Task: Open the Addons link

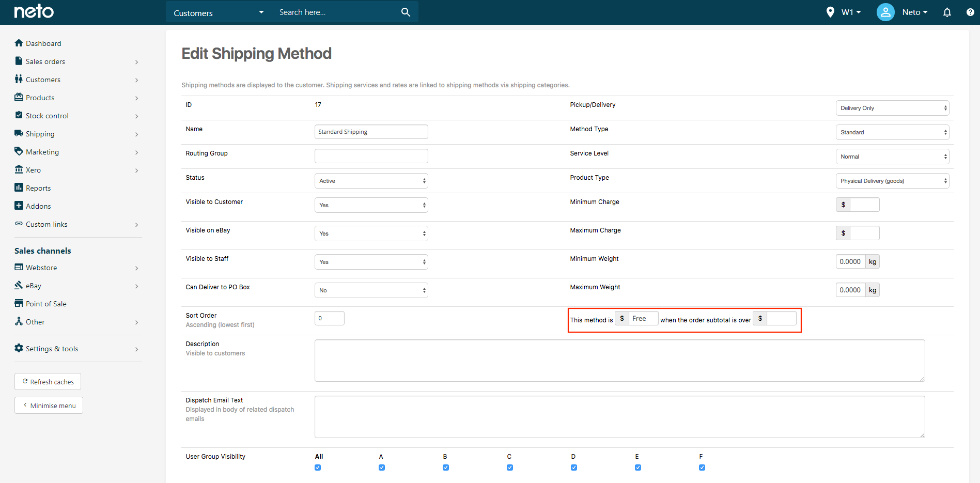Action: point(38,206)
